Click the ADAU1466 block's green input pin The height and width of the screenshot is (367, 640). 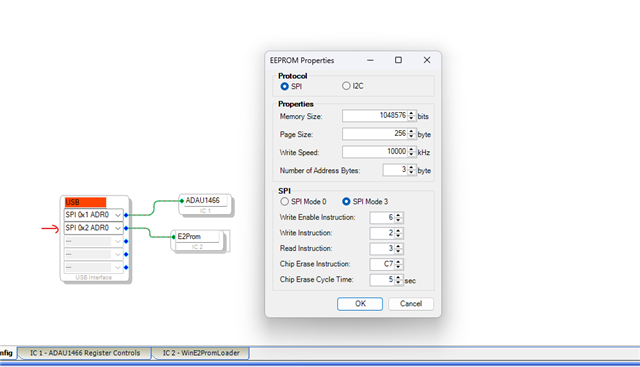coord(182,201)
